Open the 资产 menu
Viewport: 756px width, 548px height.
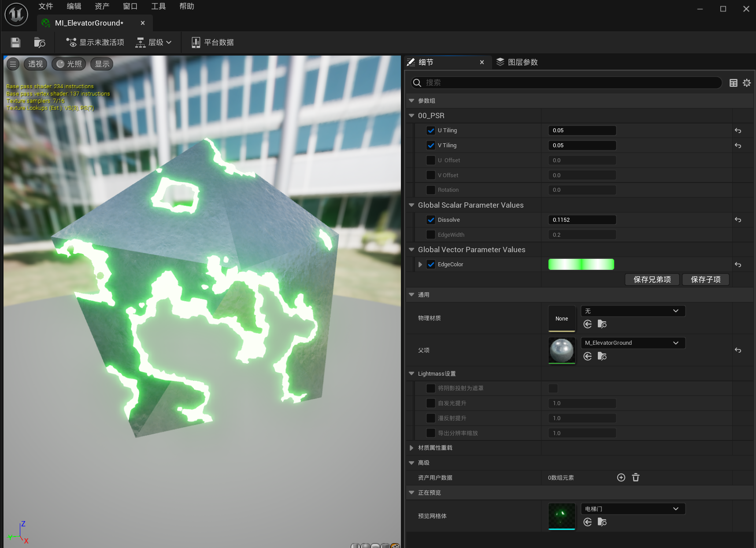click(x=102, y=6)
